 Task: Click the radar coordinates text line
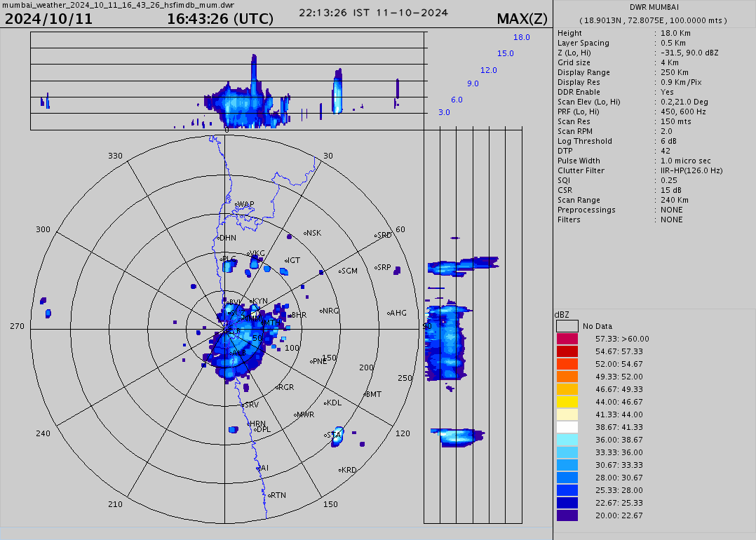pyautogui.click(x=654, y=21)
